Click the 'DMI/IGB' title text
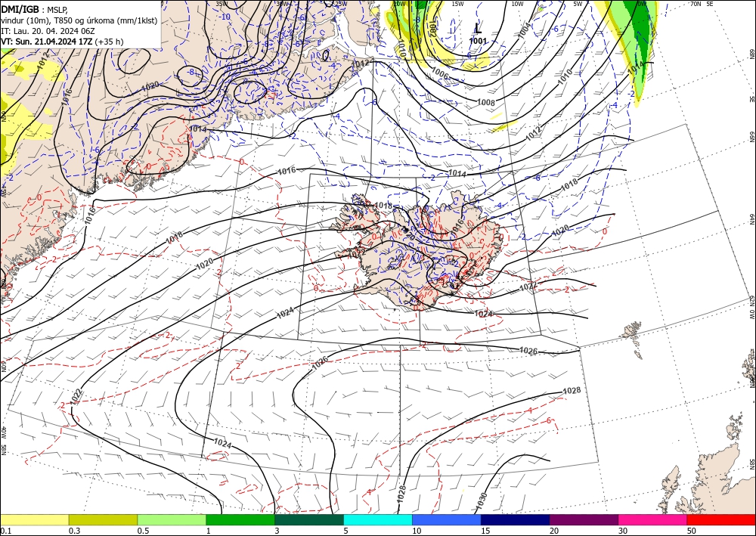Viewport: 756px width, 536px height. pyautogui.click(x=20, y=9)
